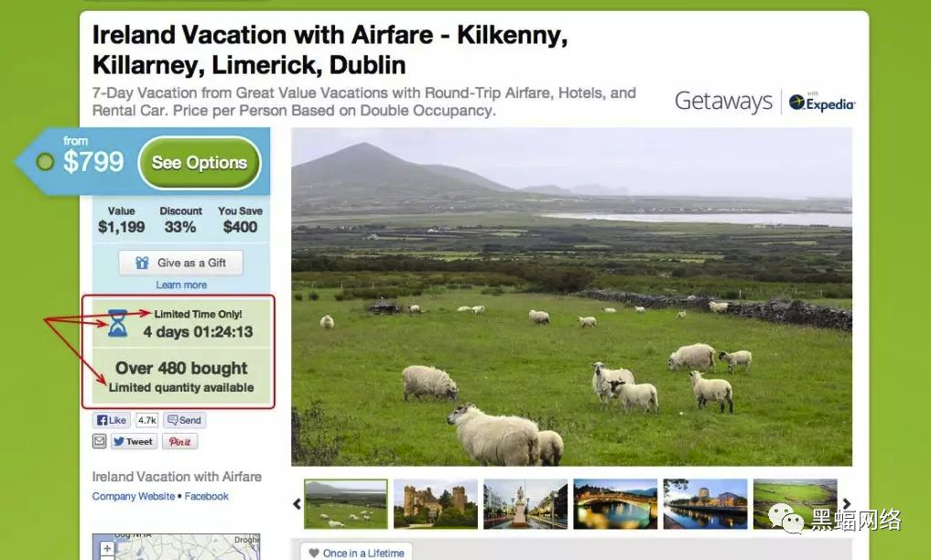Click the Expedia logo
Image resolution: width=931 pixels, height=560 pixels.
[x=822, y=102]
